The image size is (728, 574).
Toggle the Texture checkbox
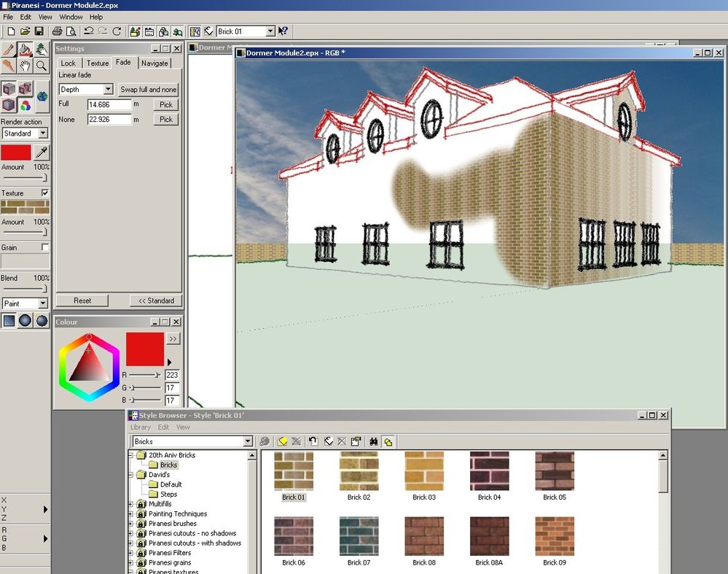45,193
